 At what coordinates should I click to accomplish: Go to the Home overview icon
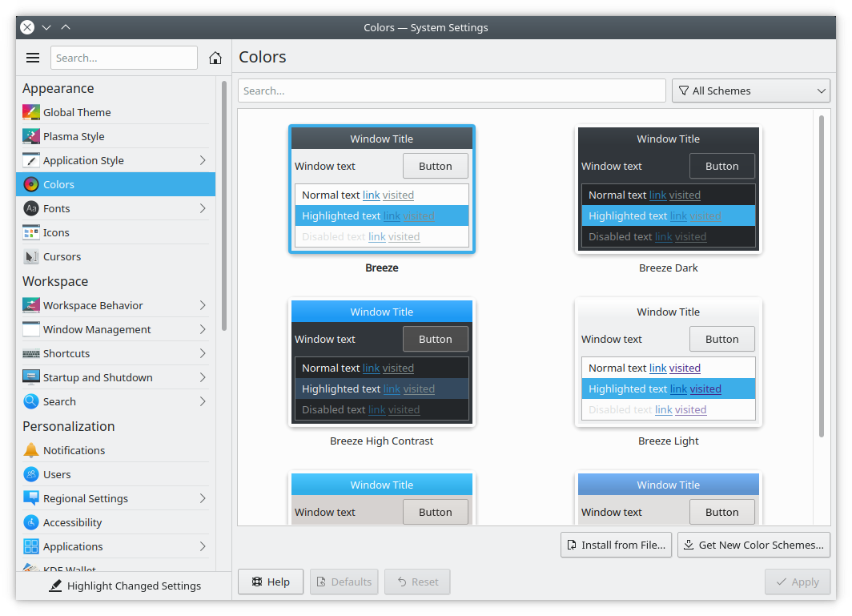215,58
